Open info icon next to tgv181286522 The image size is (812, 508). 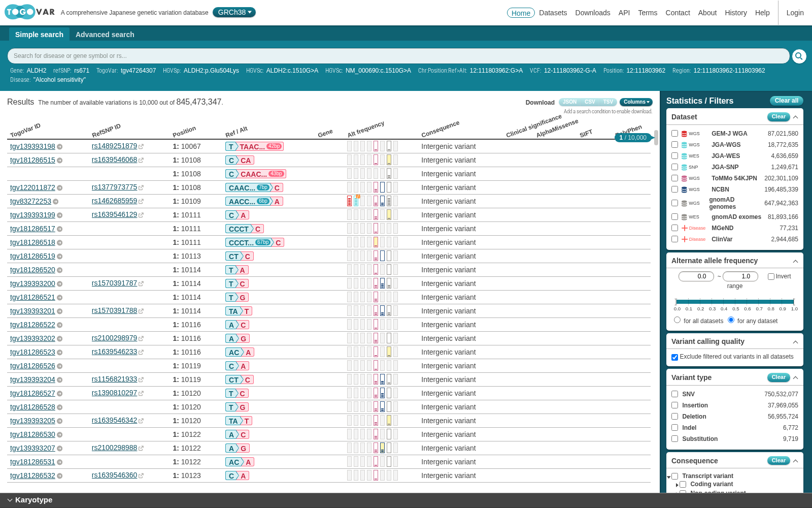(60, 325)
